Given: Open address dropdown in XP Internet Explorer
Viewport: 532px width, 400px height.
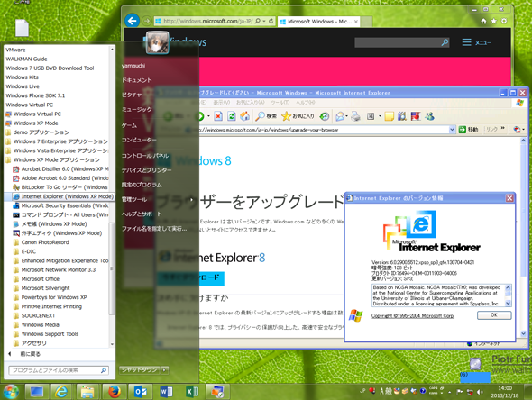Looking at the screenshot, I should coord(452,130).
